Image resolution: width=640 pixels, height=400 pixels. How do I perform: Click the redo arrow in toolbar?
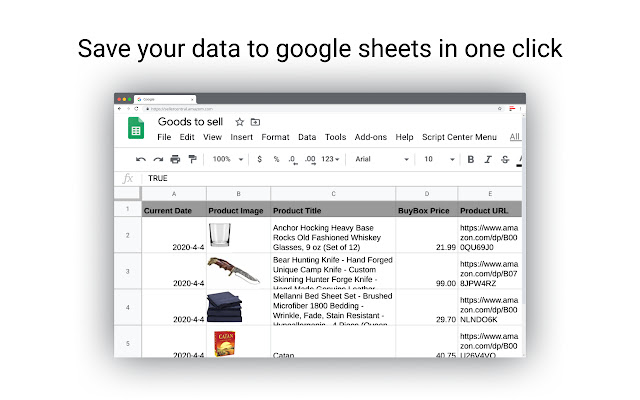click(x=158, y=159)
